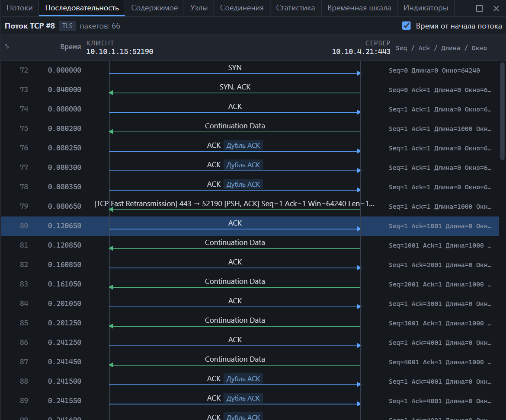Select the SYN packet row 72

click(x=250, y=70)
